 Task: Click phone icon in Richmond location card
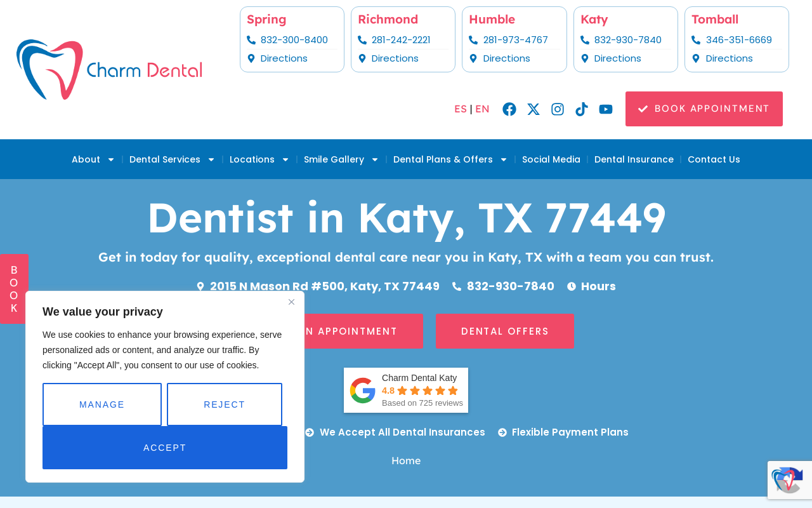(362, 40)
